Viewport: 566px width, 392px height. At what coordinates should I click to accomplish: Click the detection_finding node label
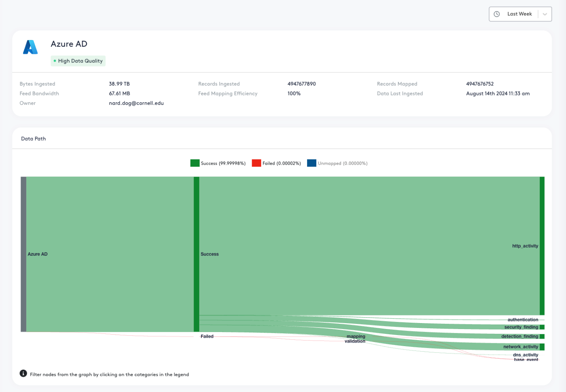520,337
